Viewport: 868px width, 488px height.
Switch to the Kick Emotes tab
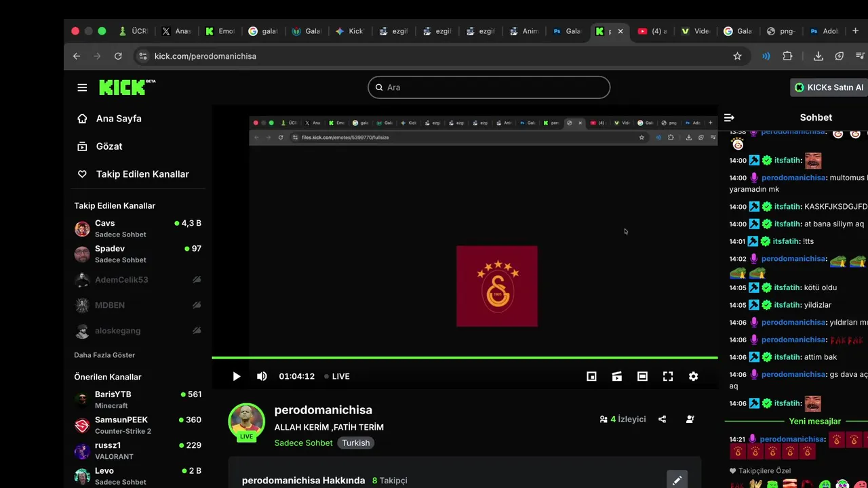click(220, 31)
